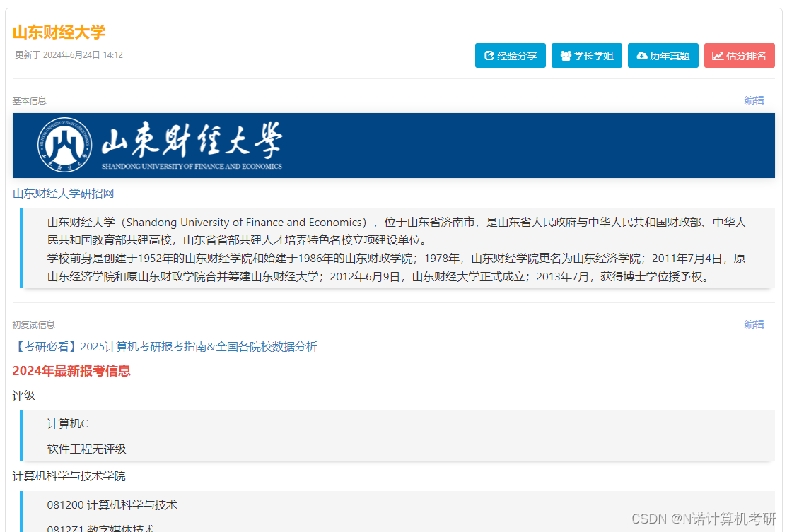The image size is (787, 532).
Task: Click the 经验分享 button
Action: pyautogui.click(x=510, y=56)
